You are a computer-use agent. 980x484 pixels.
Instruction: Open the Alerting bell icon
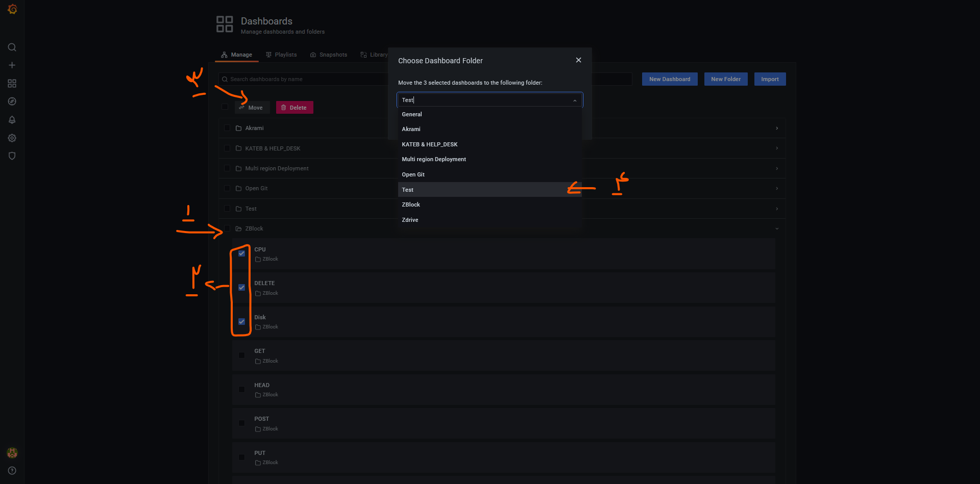pyautogui.click(x=12, y=120)
